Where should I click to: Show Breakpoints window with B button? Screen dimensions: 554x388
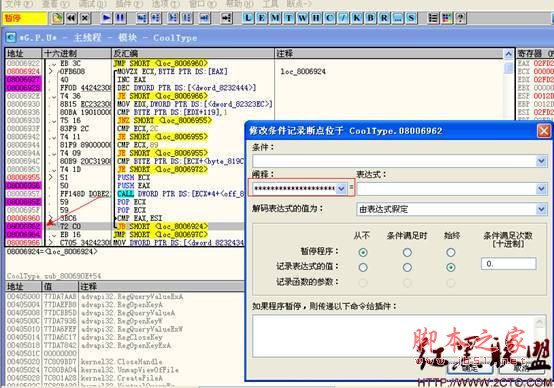point(371,18)
